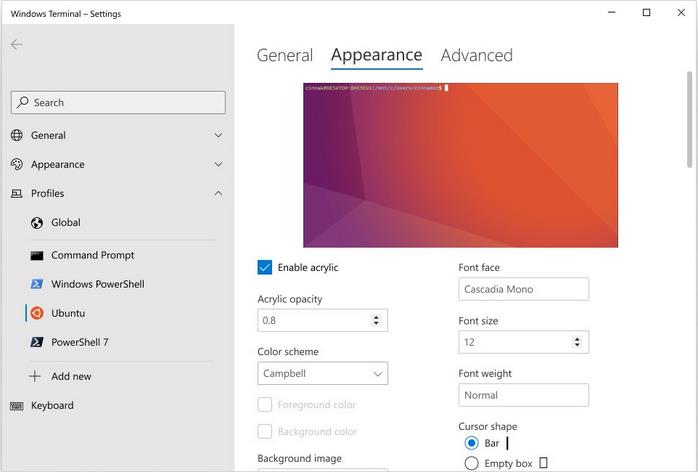Disable the Enable acrylic checkbox
This screenshot has height=472, width=698.
pos(265,267)
